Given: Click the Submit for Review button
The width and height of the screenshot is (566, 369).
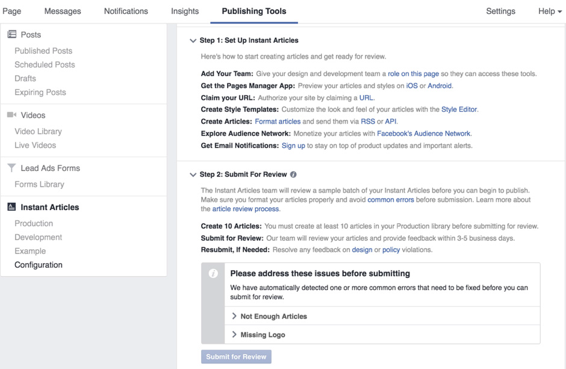Looking at the screenshot, I should click(236, 357).
